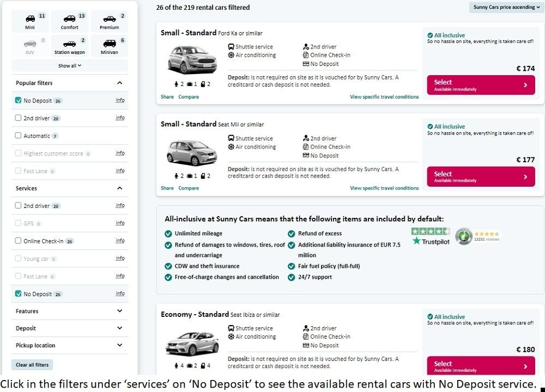Open specific travel conditions for Seat Mii
This screenshot has width=545, height=392.
click(x=384, y=188)
